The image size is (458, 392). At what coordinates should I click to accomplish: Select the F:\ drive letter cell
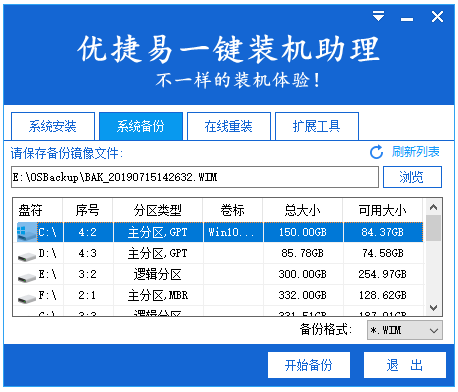47,295
